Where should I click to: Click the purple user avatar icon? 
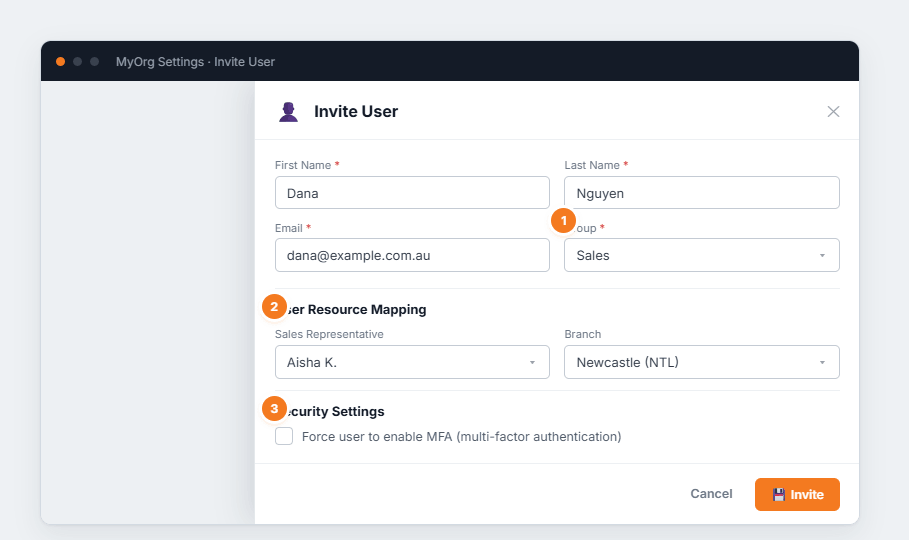(288, 111)
